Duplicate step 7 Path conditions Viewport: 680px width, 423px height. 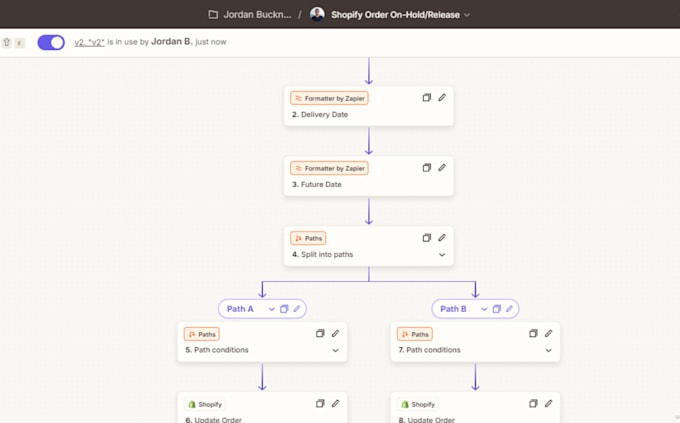pyautogui.click(x=533, y=334)
